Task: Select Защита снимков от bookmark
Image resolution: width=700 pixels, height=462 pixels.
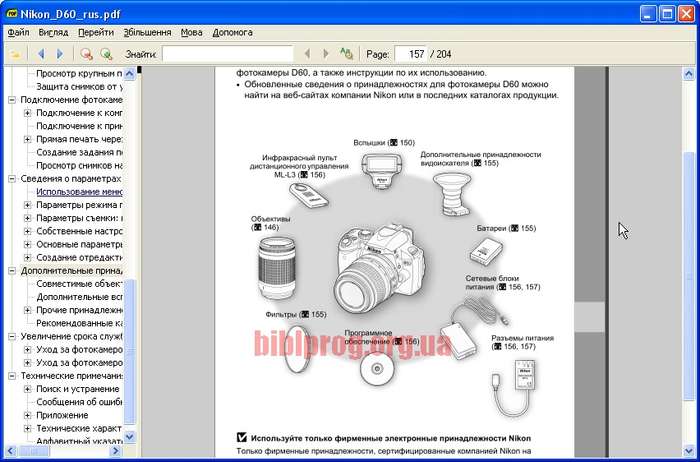Action: (x=79, y=87)
